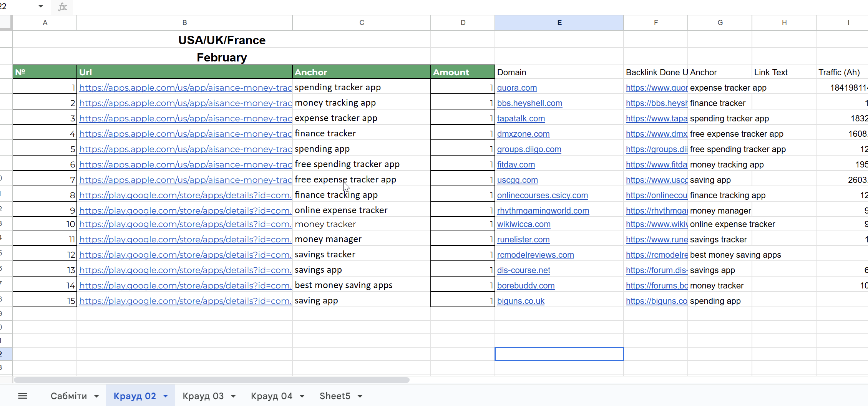Select the column B header
The image size is (868, 406).
click(184, 23)
